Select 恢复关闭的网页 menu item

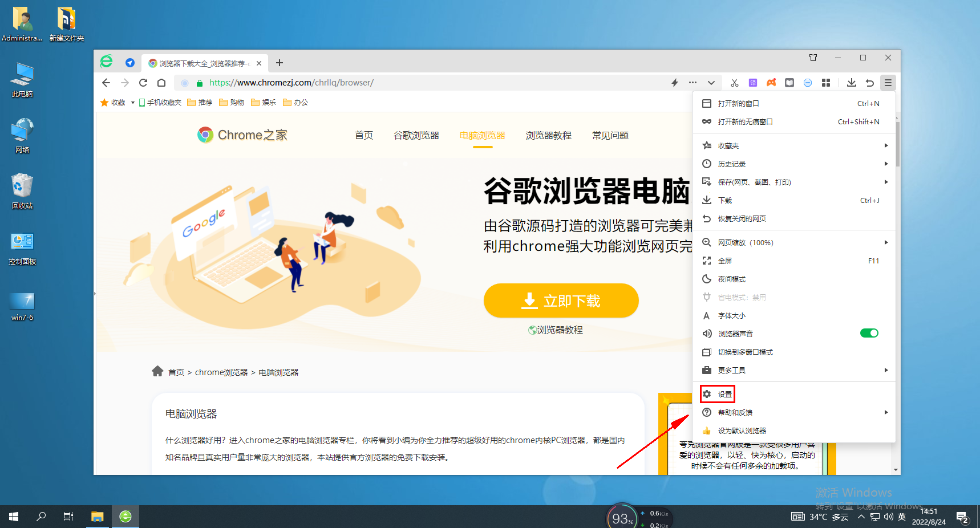coord(794,219)
